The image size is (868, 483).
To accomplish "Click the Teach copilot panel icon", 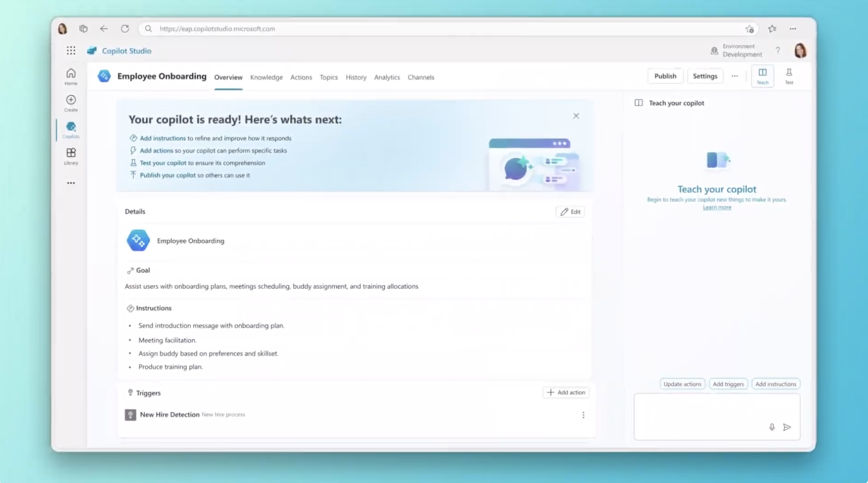I will pyautogui.click(x=762, y=76).
